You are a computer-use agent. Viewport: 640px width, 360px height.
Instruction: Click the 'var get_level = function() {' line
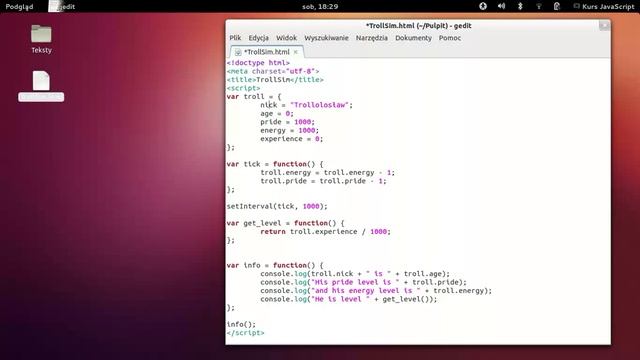coord(285,223)
